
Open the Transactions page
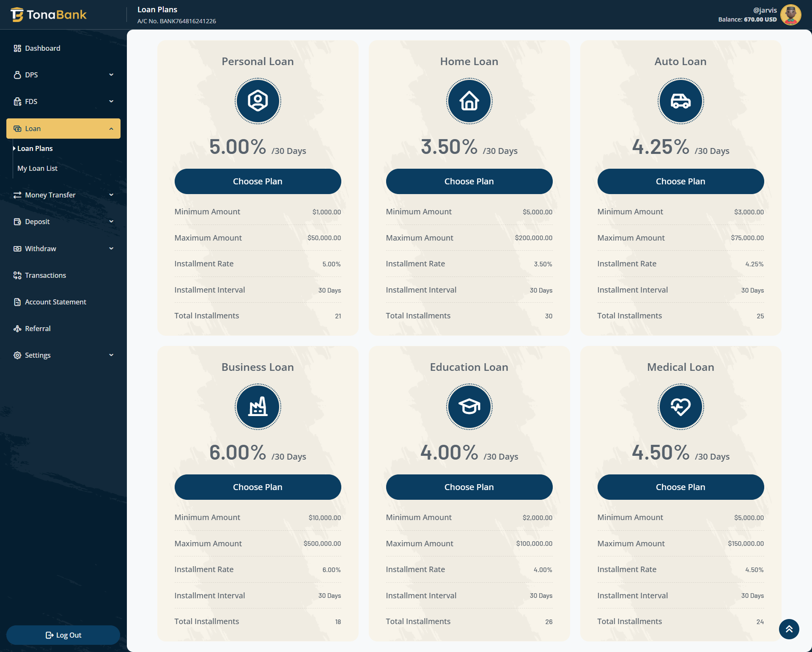tap(45, 275)
